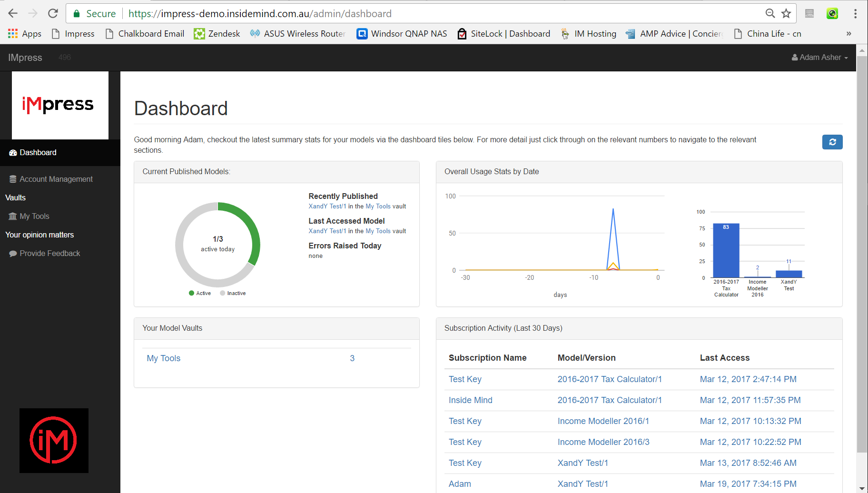The image size is (868, 493).
Task: Toggle the Inactive legend item on donut chart
Action: coord(233,293)
